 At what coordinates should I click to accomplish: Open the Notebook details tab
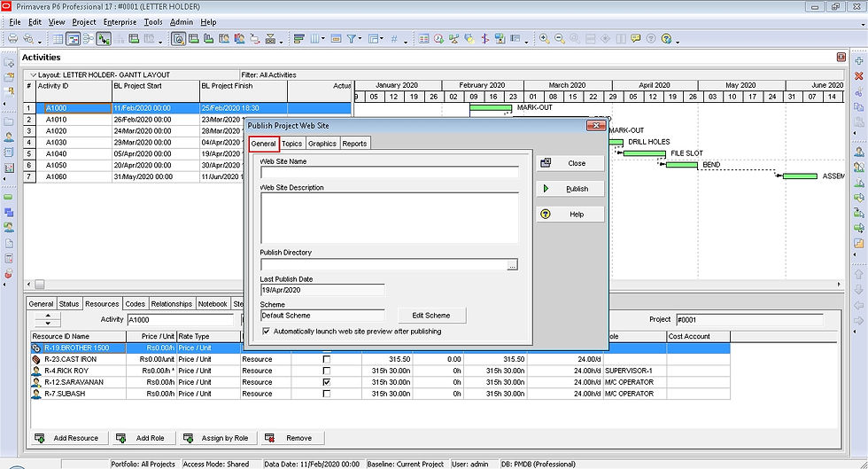coord(213,304)
